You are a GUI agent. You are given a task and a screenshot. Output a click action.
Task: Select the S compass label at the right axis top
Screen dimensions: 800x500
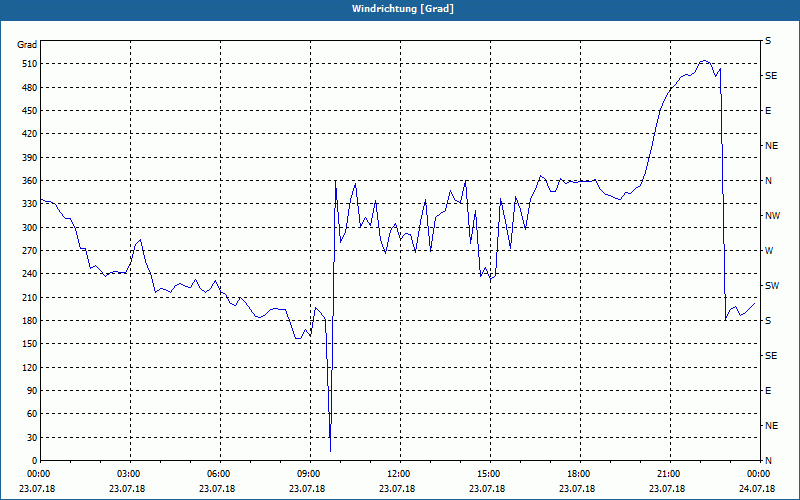tap(768, 41)
